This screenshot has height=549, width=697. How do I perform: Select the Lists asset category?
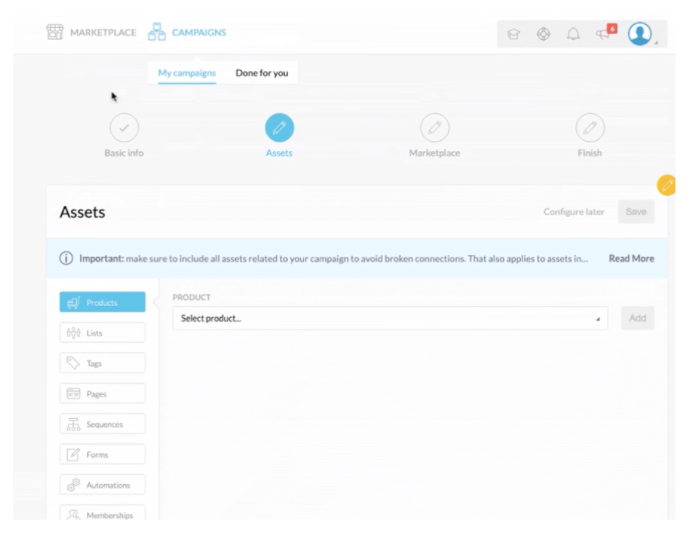tap(102, 333)
